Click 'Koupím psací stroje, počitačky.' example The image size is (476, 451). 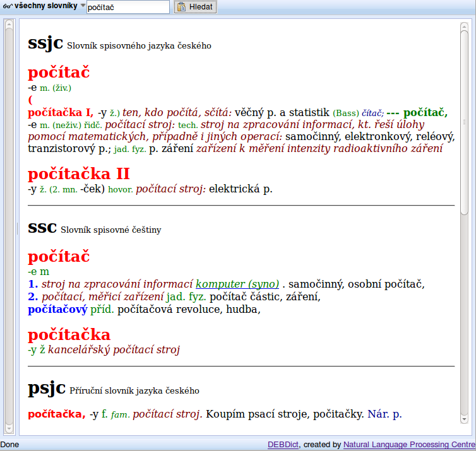285,414
